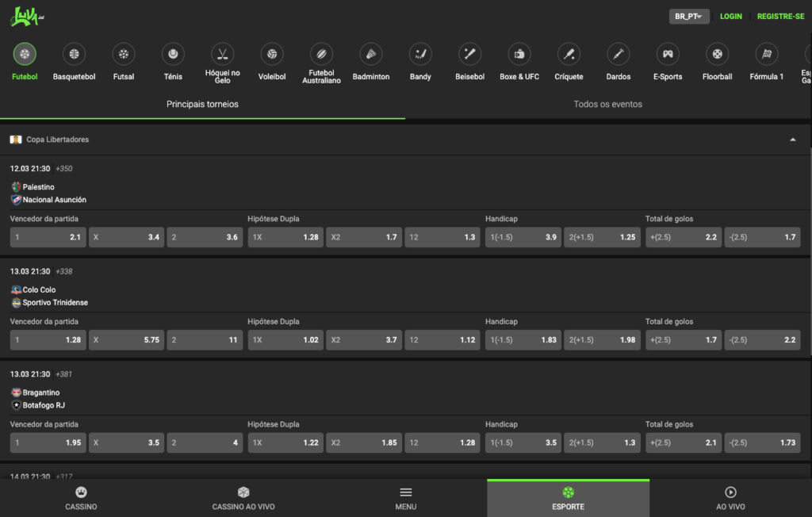Select handicap 2(+1.5) at 1.25
This screenshot has height=517, width=812.
602,237
